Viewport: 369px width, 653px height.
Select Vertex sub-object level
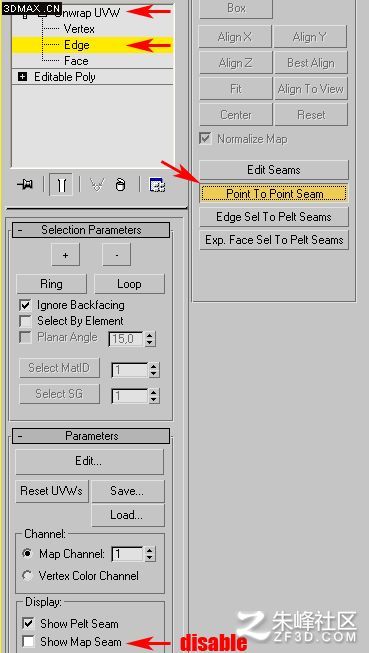[x=79, y=29]
